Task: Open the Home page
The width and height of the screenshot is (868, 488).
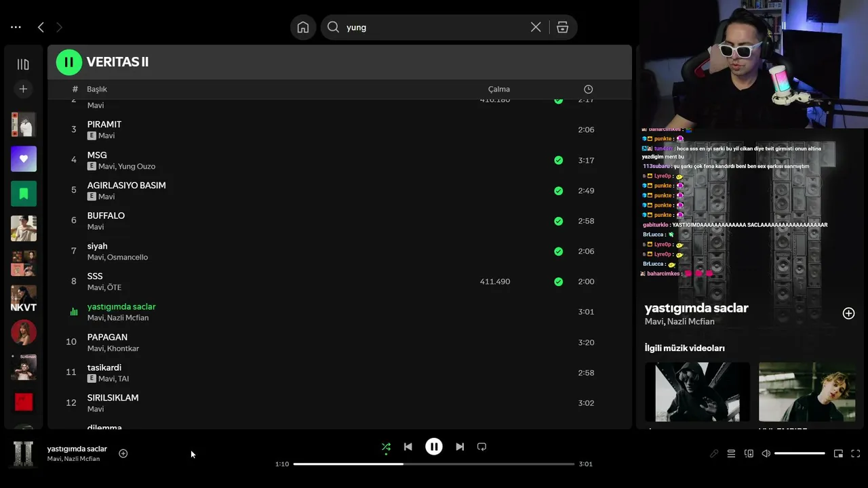Action: pos(303,27)
